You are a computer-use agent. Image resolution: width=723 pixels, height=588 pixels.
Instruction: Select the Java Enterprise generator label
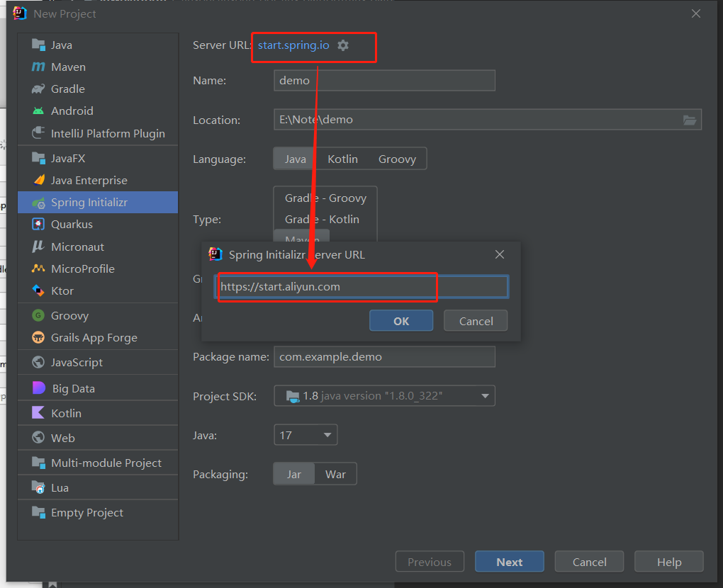point(89,180)
